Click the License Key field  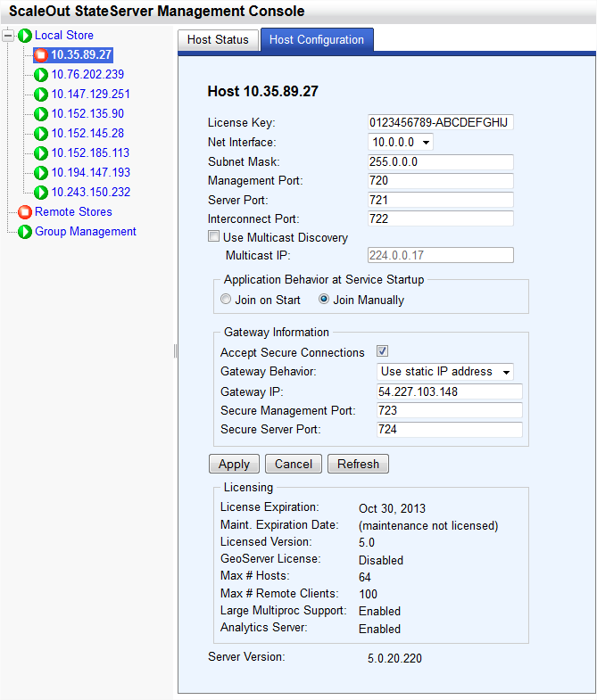tap(441, 122)
